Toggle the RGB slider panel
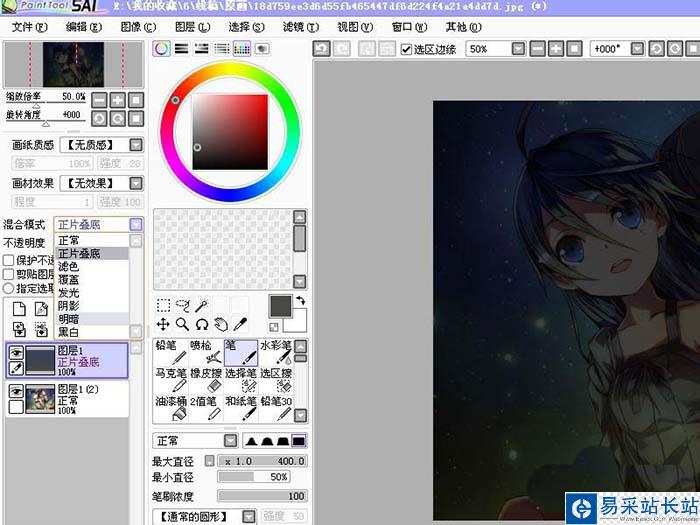 181,48
